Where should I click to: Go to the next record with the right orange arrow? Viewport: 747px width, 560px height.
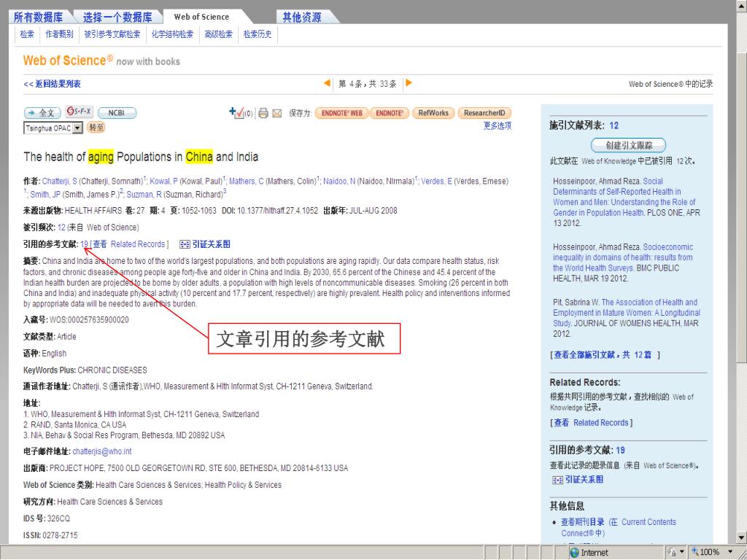[x=409, y=83]
